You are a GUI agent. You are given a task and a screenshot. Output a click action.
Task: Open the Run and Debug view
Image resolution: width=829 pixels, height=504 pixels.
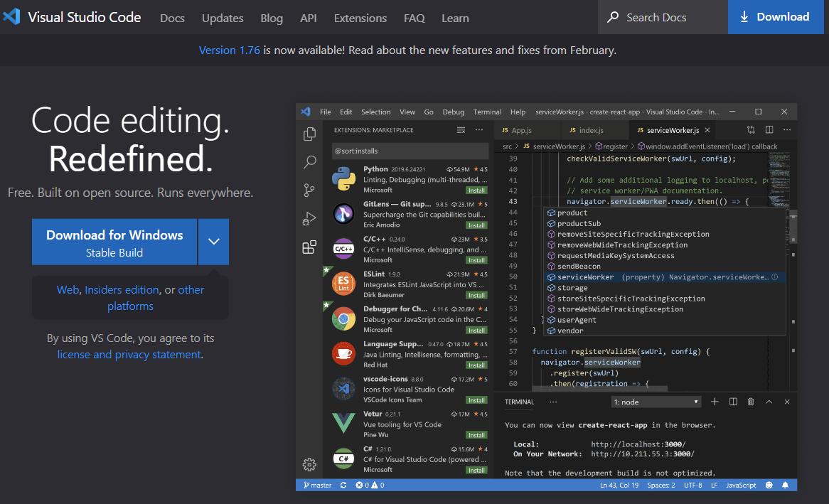point(309,218)
